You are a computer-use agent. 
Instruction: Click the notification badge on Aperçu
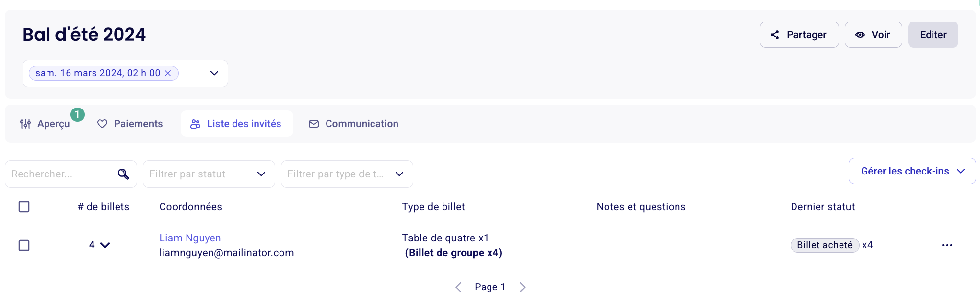(x=77, y=114)
